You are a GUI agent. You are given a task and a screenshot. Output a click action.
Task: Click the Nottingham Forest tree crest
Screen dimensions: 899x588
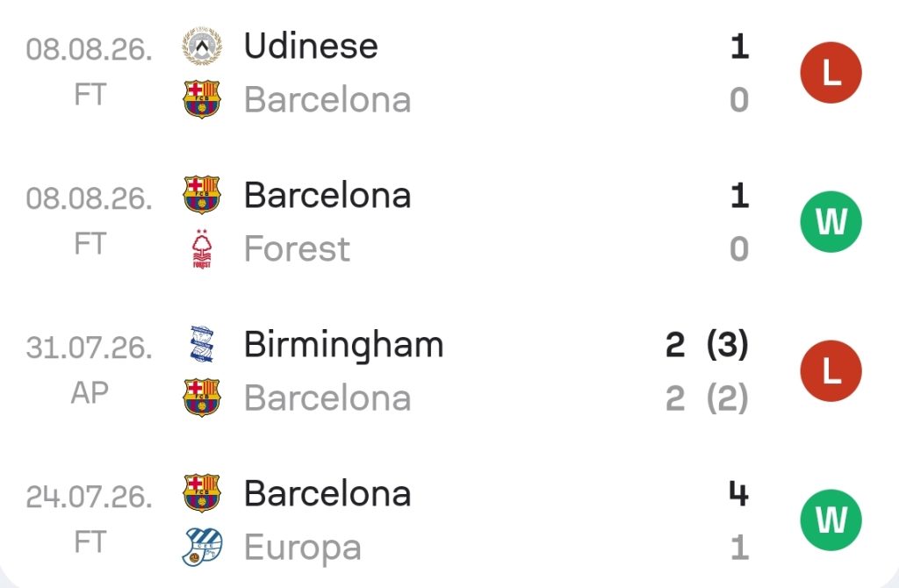(x=202, y=248)
